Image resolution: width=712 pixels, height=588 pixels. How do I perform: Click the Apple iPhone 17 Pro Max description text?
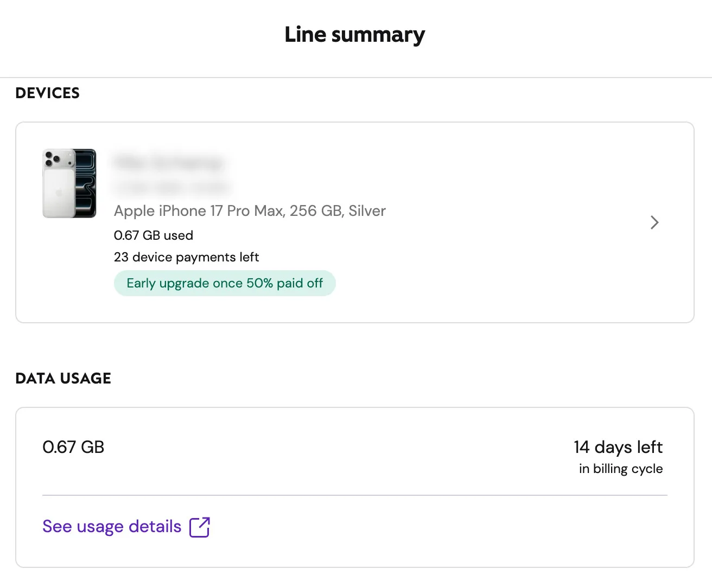click(250, 210)
